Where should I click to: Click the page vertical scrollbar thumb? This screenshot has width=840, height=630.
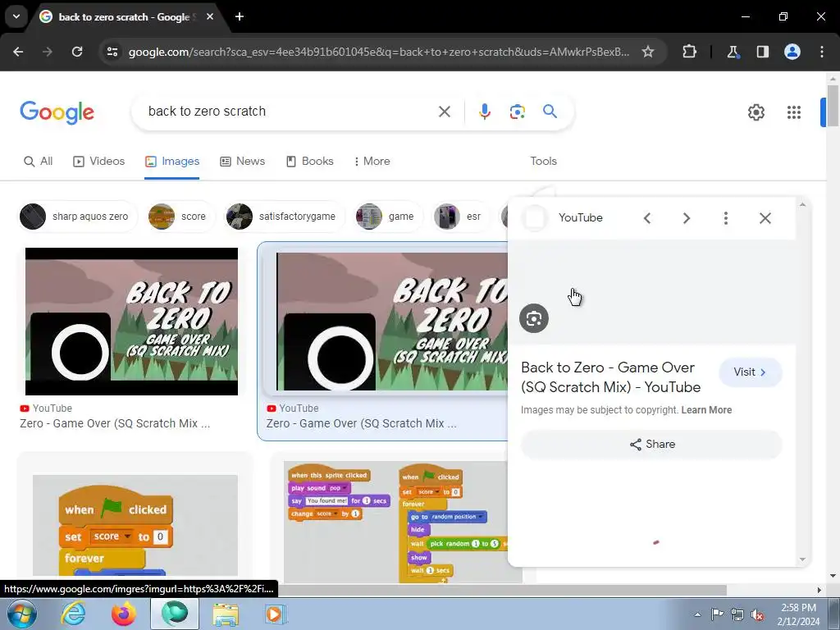coord(833,106)
